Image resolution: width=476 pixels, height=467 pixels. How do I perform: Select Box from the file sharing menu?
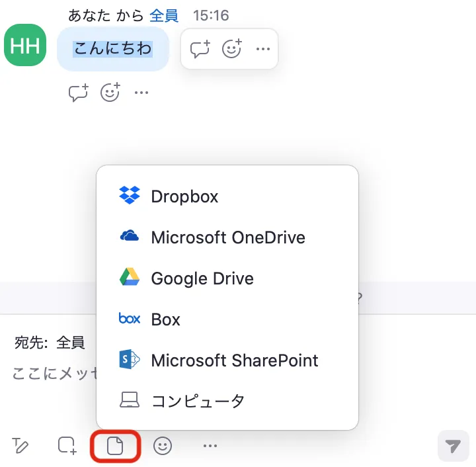pos(165,319)
